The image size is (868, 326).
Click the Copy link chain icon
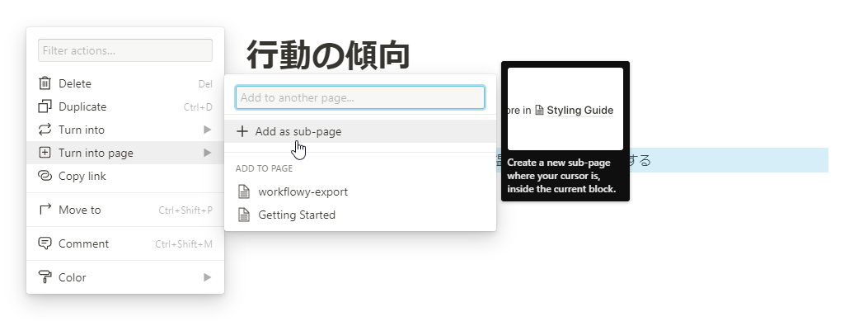(45, 176)
